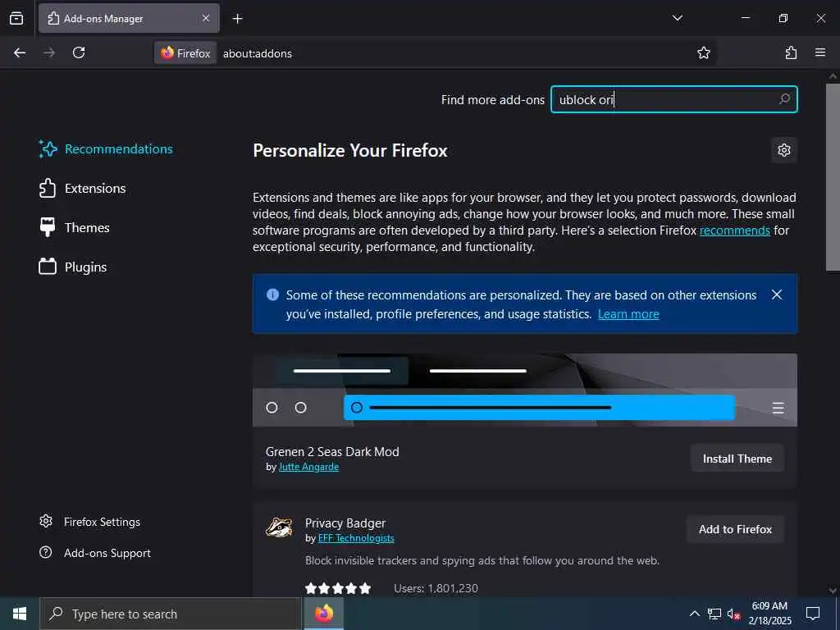This screenshot has height=630, width=840.
Task: Open the Firefox application hamburger menu
Action: point(820,52)
